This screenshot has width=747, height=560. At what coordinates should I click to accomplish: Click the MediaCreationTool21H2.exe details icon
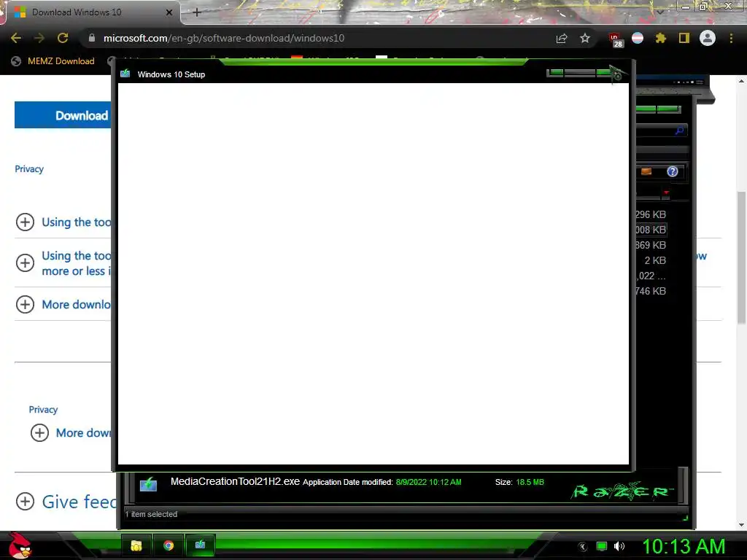148,485
